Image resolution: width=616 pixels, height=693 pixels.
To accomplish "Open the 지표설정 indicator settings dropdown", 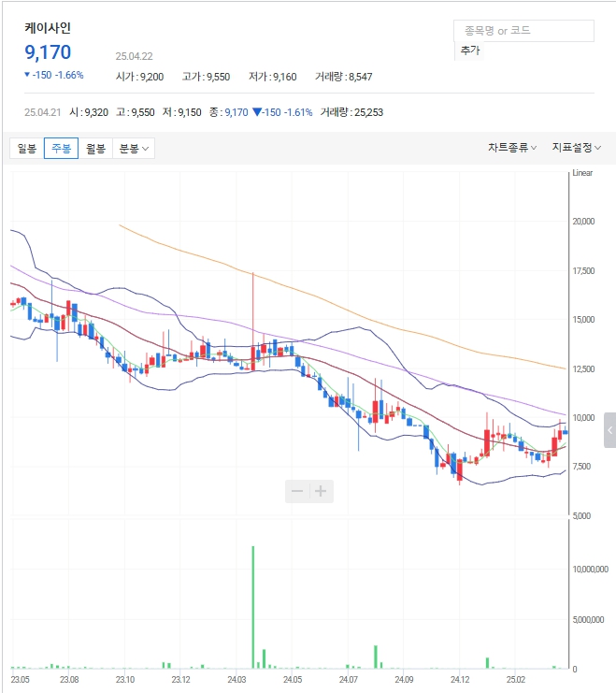I will (x=576, y=148).
